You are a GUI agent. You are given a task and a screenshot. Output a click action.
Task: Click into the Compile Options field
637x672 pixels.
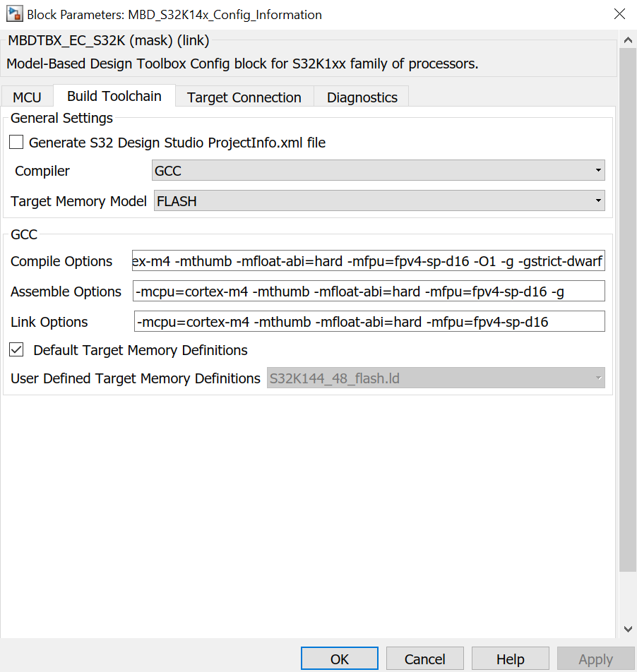tap(368, 261)
